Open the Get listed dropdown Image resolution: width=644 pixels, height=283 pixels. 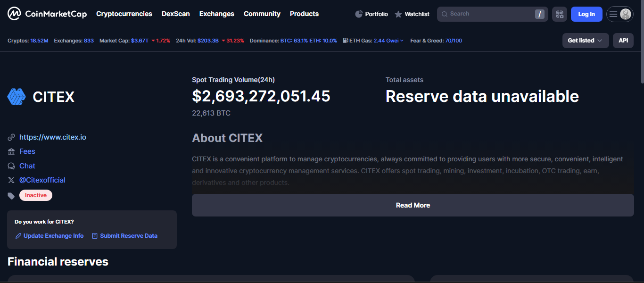[x=586, y=41]
